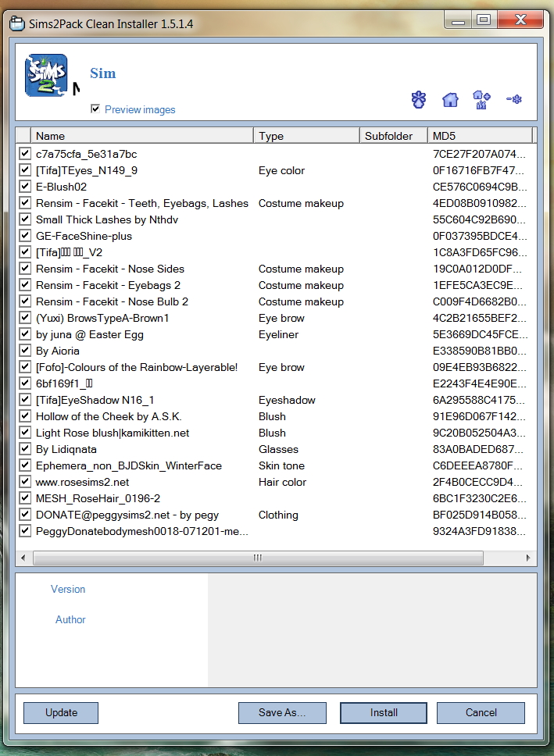Screen dimensions: 554x756
Task: Click the 6bf169f1_ item name
Action: pyautogui.click(x=64, y=383)
